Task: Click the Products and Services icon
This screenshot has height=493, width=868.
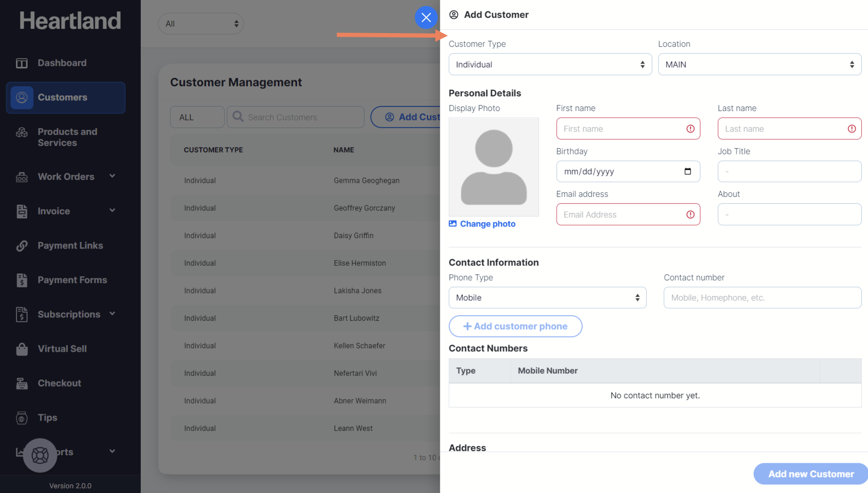Action: coord(22,133)
